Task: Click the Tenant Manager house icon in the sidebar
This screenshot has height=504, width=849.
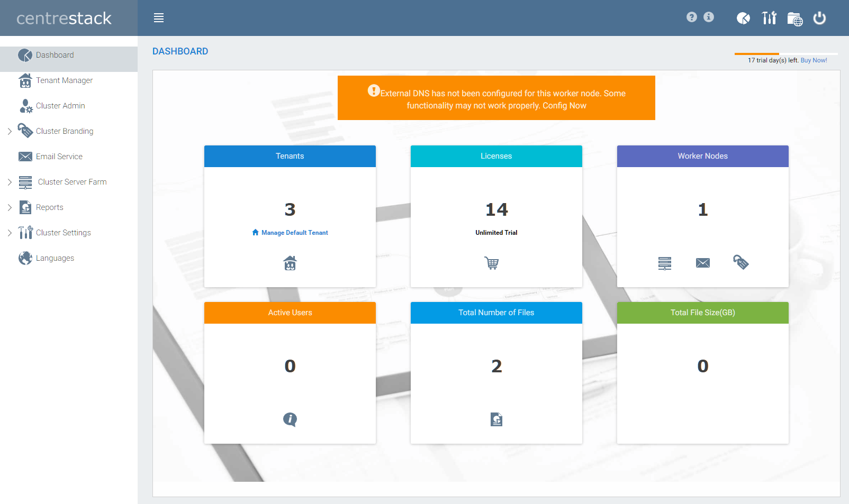Action: click(x=25, y=80)
